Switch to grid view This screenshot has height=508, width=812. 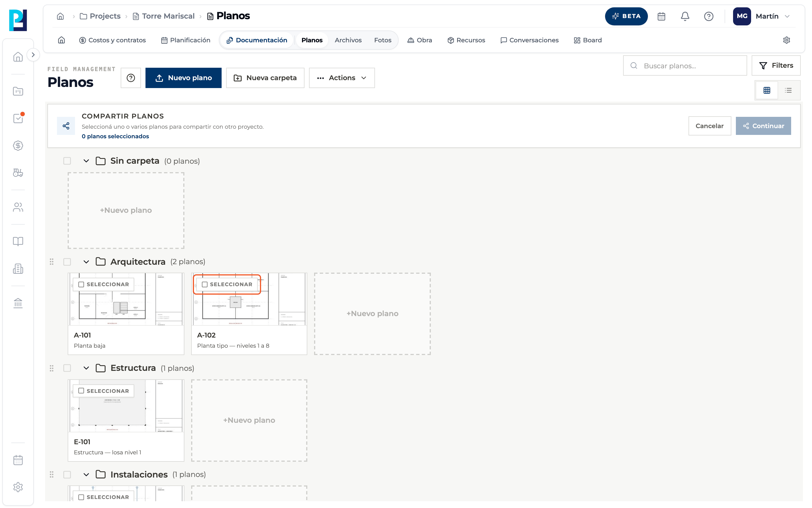(x=767, y=90)
